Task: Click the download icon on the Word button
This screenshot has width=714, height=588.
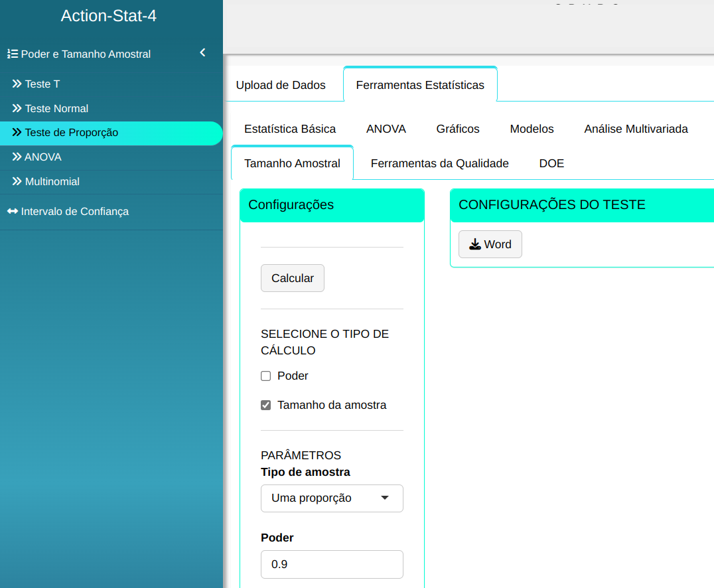Action: point(474,244)
